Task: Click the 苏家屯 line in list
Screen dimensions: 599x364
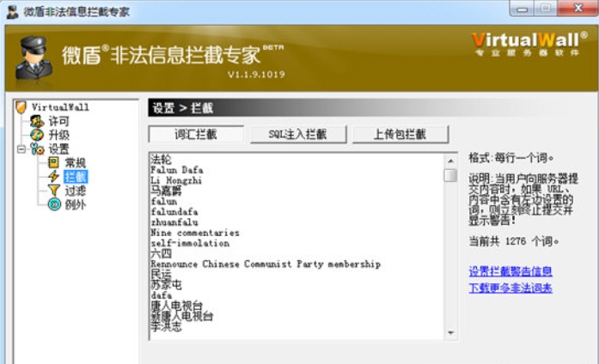Action: click(x=166, y=285)
